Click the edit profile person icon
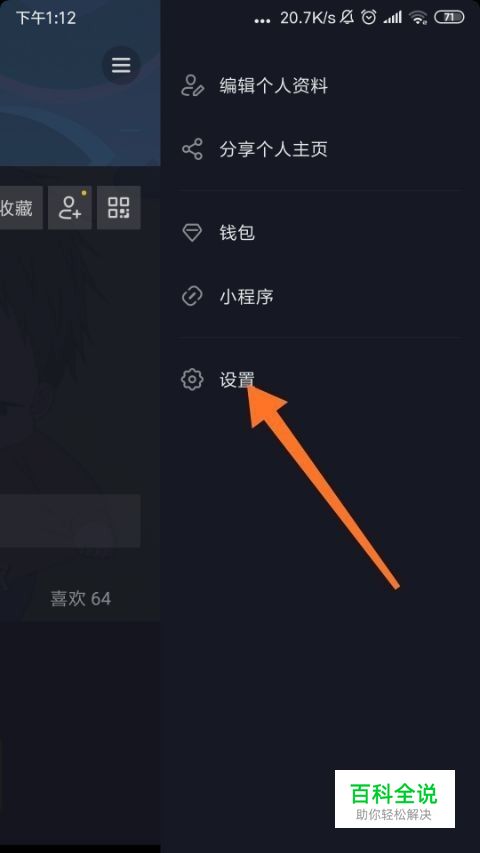 [x=192, y=86]
